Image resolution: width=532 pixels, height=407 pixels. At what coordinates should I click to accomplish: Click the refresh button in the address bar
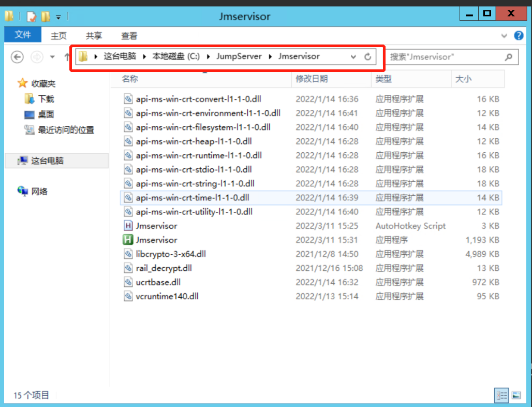[x=368, y=56]
